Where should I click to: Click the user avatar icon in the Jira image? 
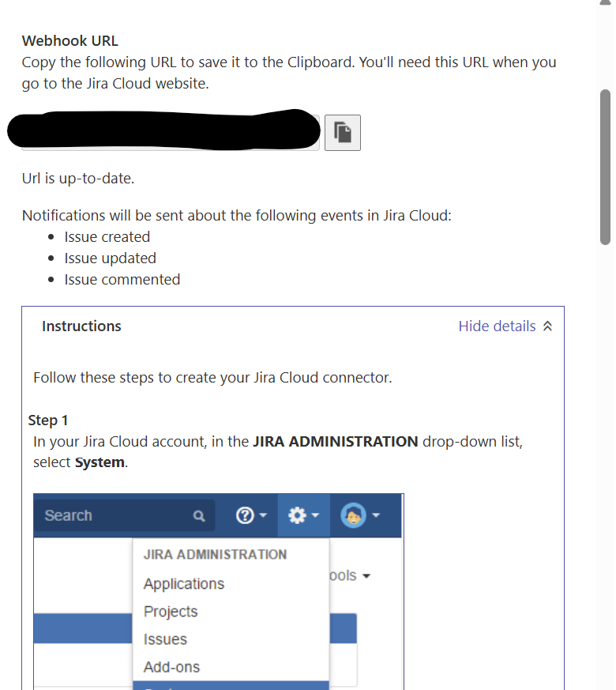[x=354, y=515]
